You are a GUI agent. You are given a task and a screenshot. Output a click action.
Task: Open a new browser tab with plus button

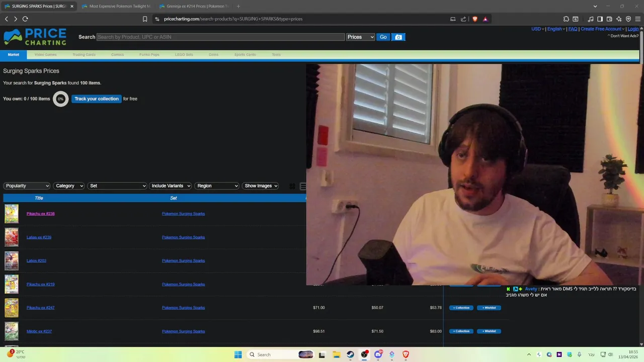point(238,6)
